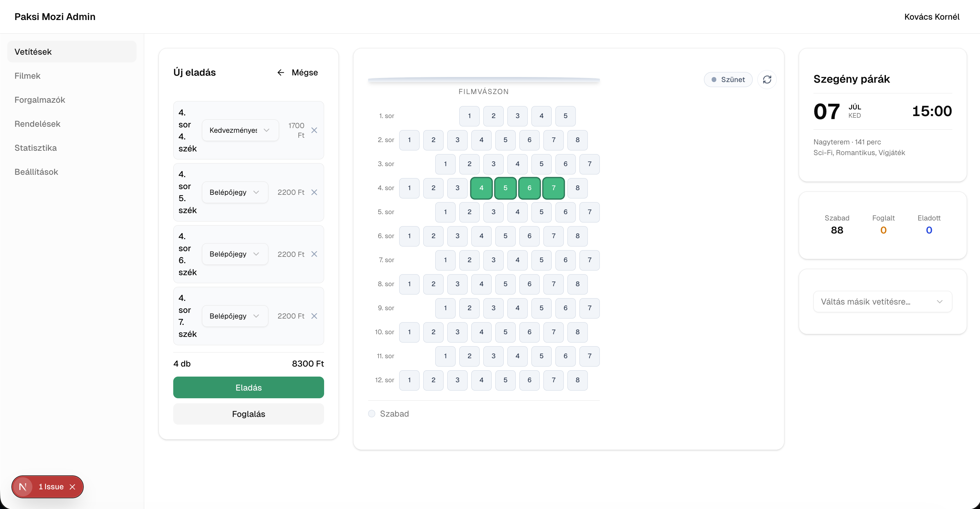Select seat 3 in row 1

pos(517,116)
